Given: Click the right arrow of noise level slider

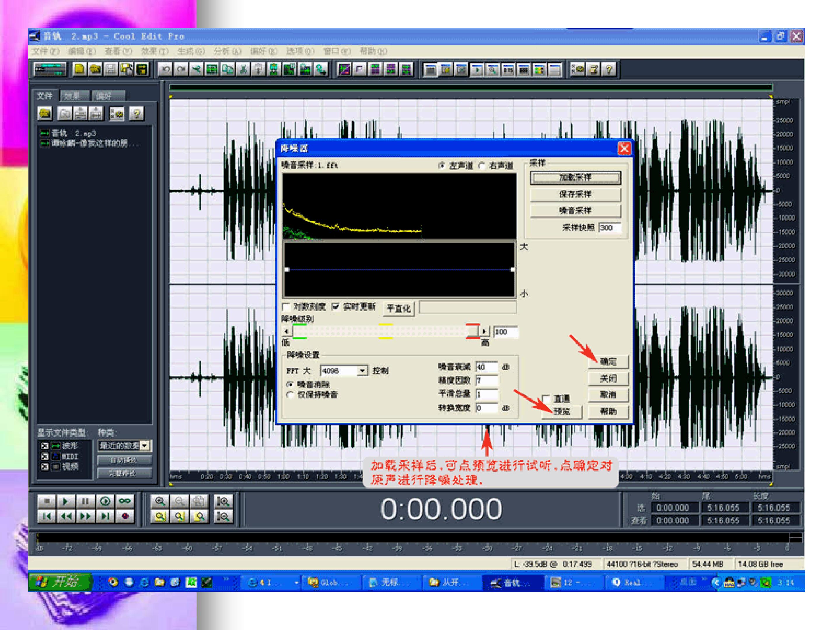Looking at the screenshot, I should click(484, 332).
